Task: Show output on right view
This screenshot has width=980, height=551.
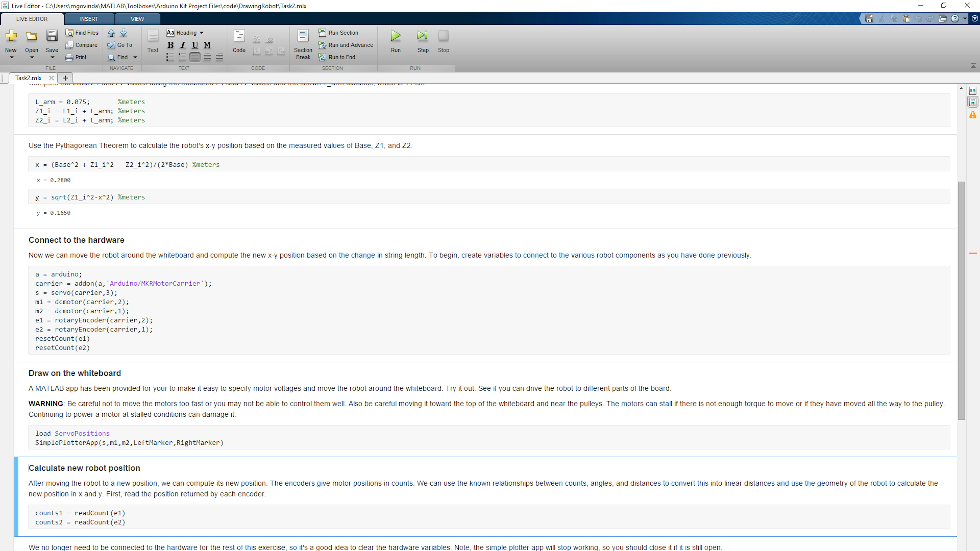Action: tap(973, 91)
